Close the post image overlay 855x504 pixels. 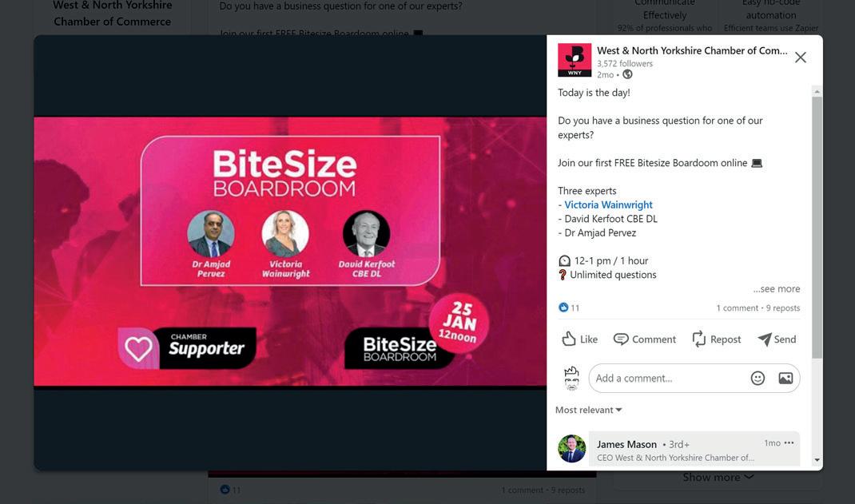[800, 58]
